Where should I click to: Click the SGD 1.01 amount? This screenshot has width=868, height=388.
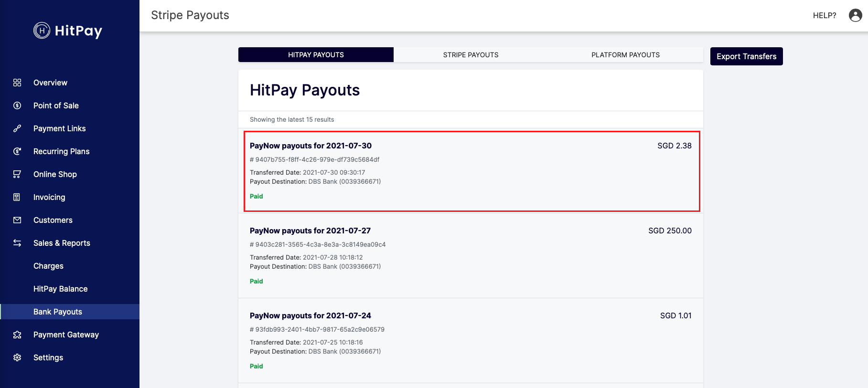click(x=675, y=315)
